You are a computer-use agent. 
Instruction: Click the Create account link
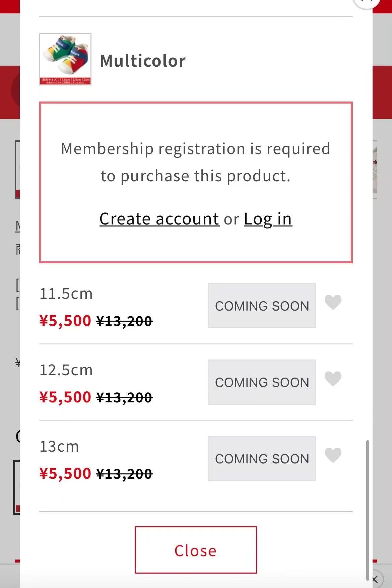(159, 219)
